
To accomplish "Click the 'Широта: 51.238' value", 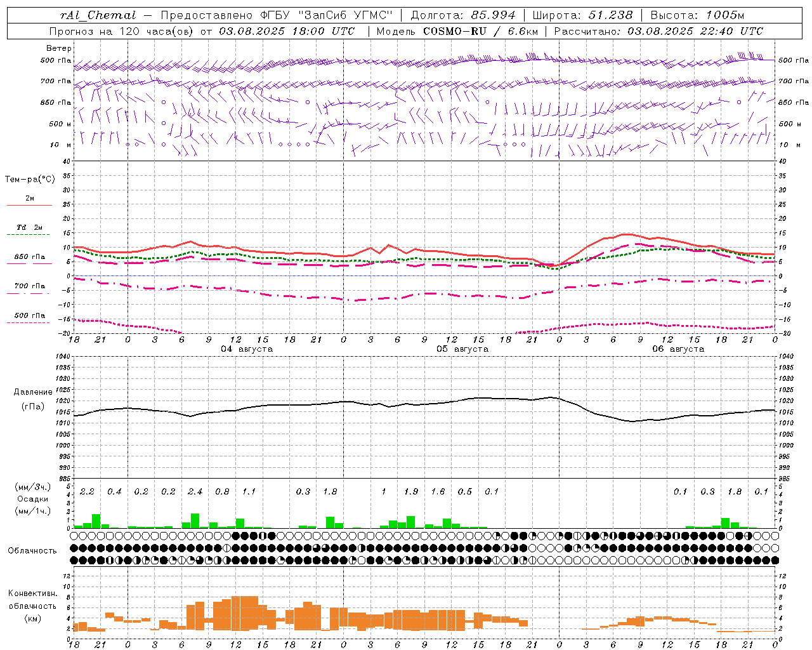I will click(x=582, y=15).
